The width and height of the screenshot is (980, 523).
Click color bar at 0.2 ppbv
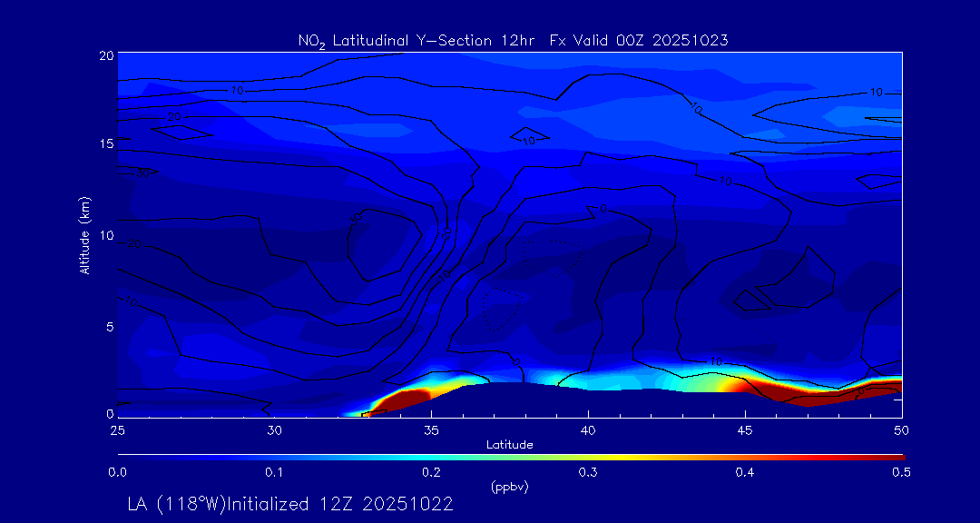pos(431,458)
